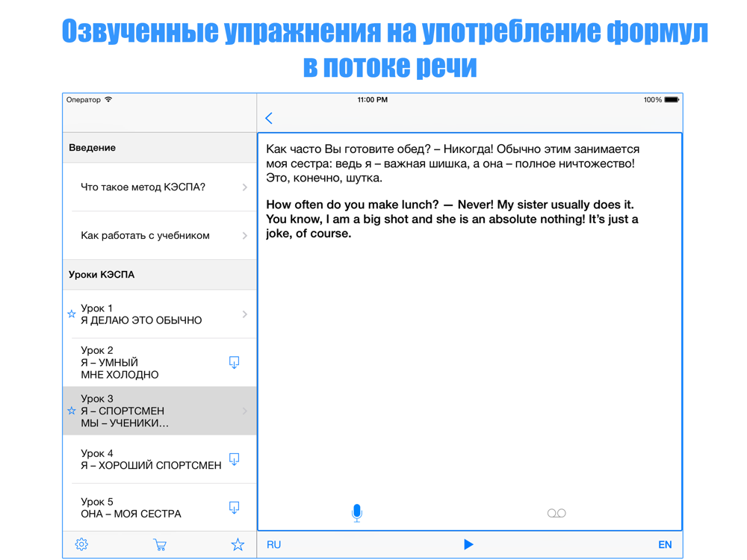Tap the battery indicator icon
The image size is (747, 560).
[x=672, y=99]
